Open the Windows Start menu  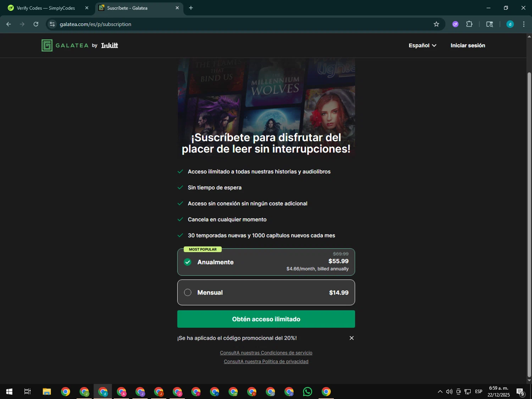pos(9,392)
